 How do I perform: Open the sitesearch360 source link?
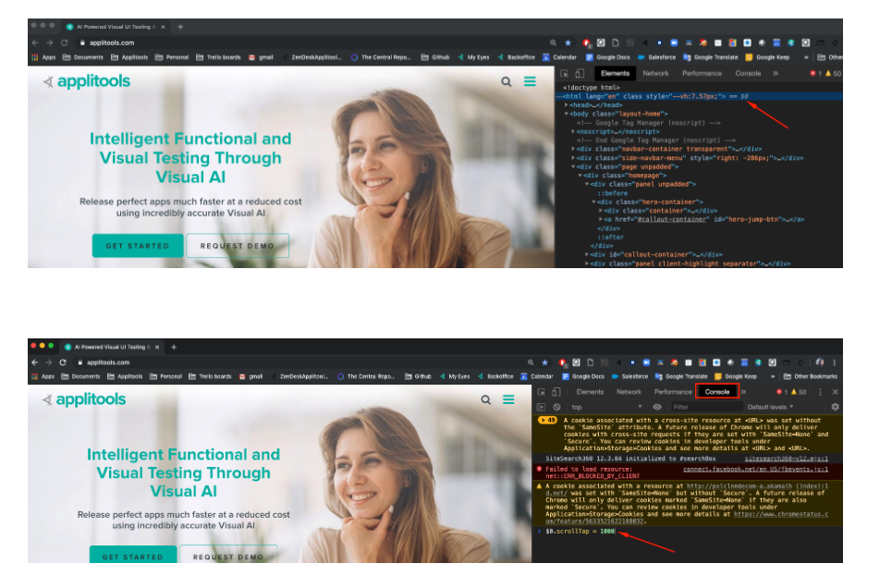787,459
